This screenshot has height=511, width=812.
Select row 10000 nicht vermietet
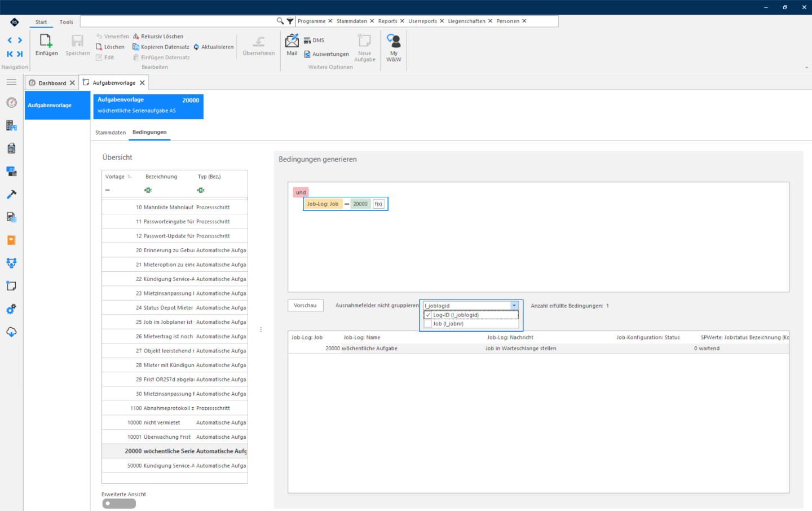pos(174,422)
